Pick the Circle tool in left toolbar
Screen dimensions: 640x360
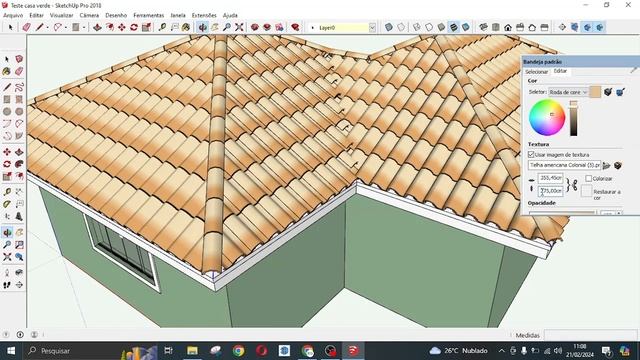pos(7,111)
